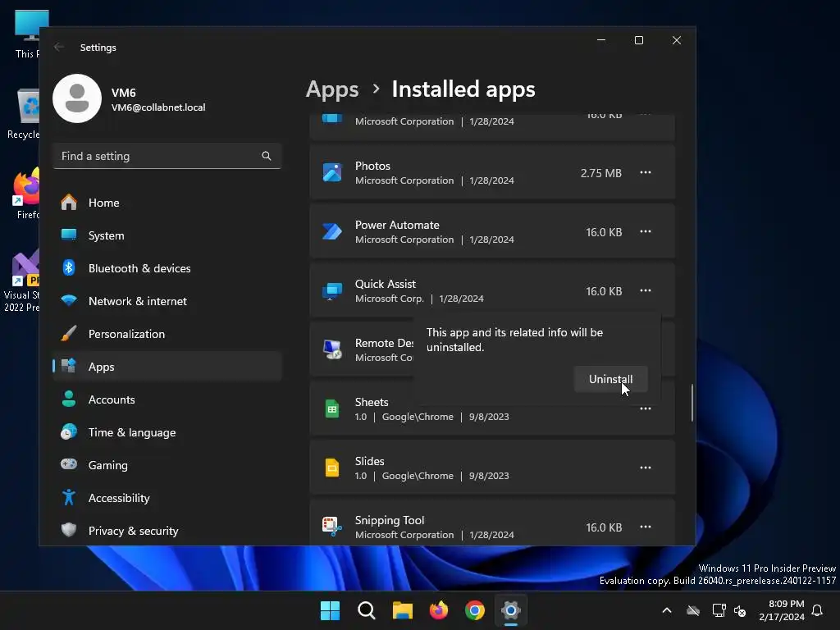This screenshot has height=630, width=840.
Task: Click the Photos app icon
Action: click(x=332, y=172)
